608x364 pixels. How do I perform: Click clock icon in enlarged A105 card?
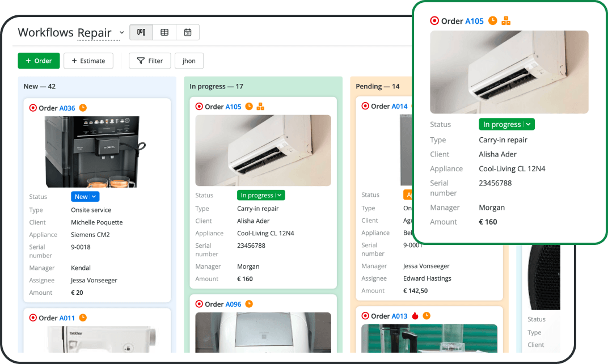[x=492, y=20]
